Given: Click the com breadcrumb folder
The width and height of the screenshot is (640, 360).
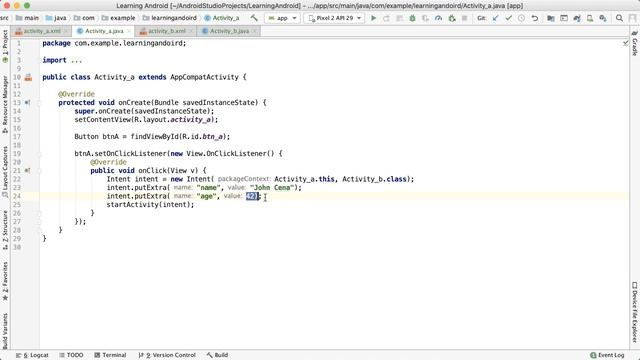Looking at the screenshot, I should (x=84, y=18).
